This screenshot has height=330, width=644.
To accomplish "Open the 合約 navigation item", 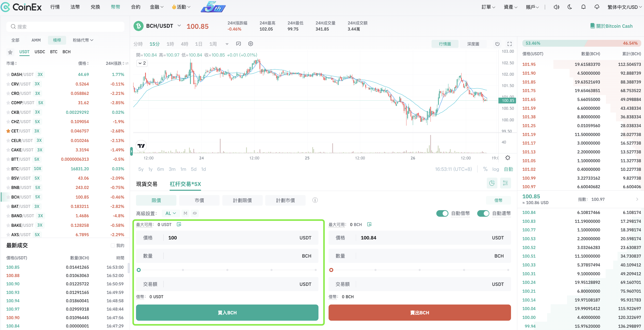I will 136,7.
